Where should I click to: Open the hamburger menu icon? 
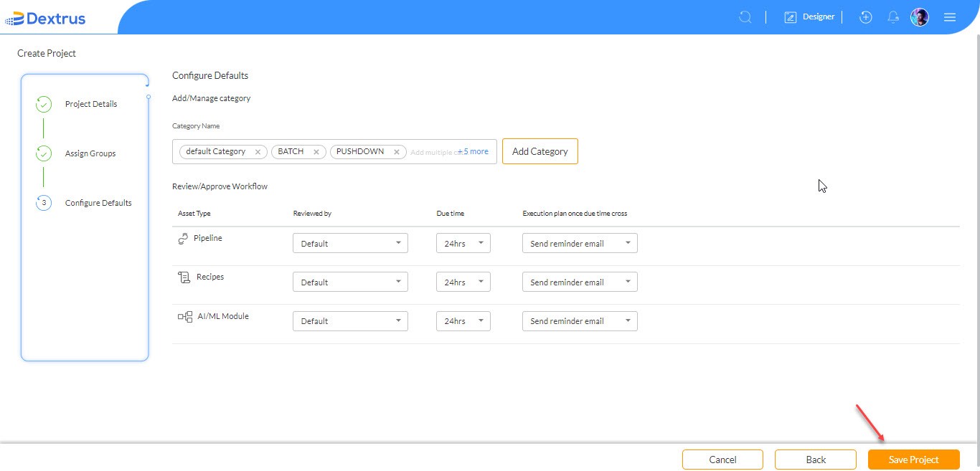(950, 17)
